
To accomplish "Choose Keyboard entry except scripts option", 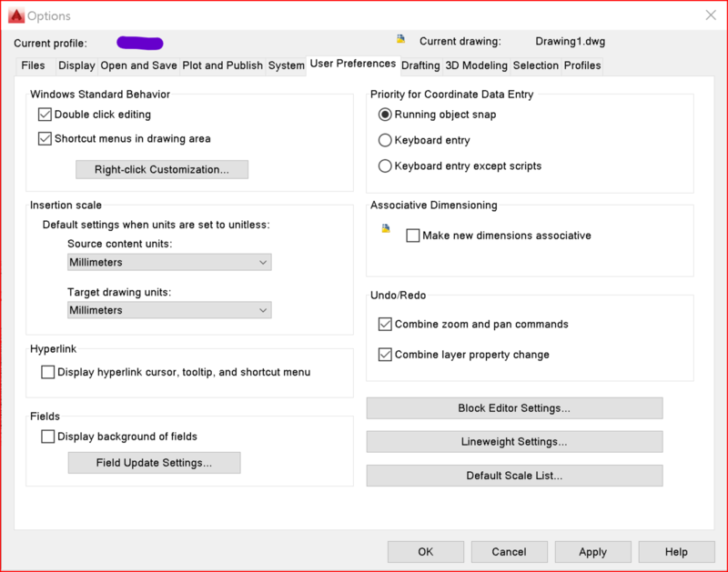I will pos(386,166).
